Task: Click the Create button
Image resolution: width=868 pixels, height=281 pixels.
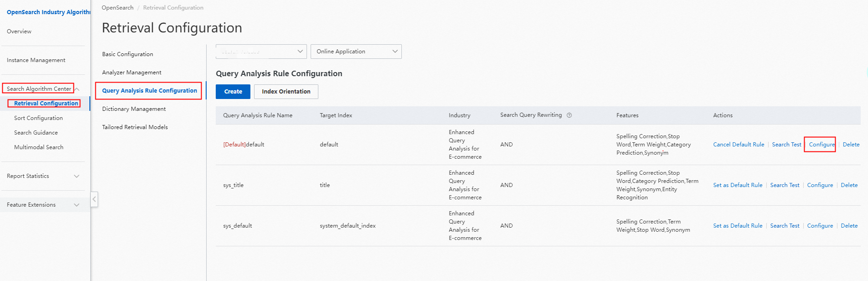Action: point(233,92)
